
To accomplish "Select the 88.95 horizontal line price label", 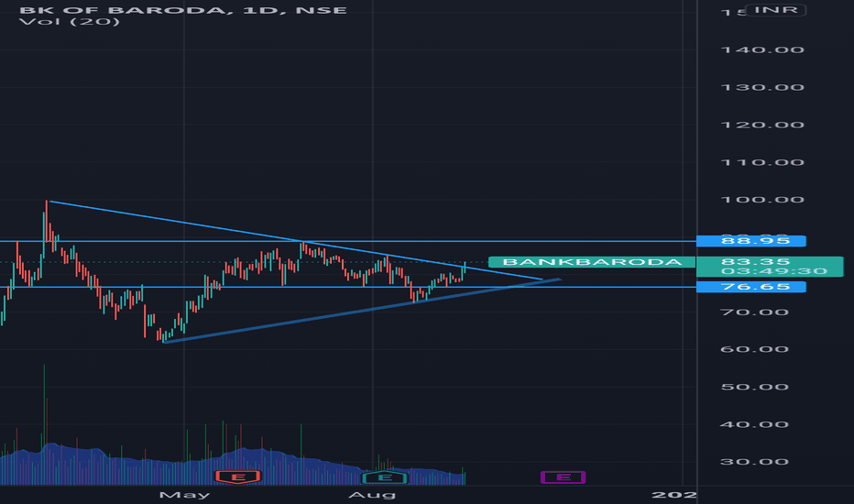I will pyautogui.click(x=751, y=241).
